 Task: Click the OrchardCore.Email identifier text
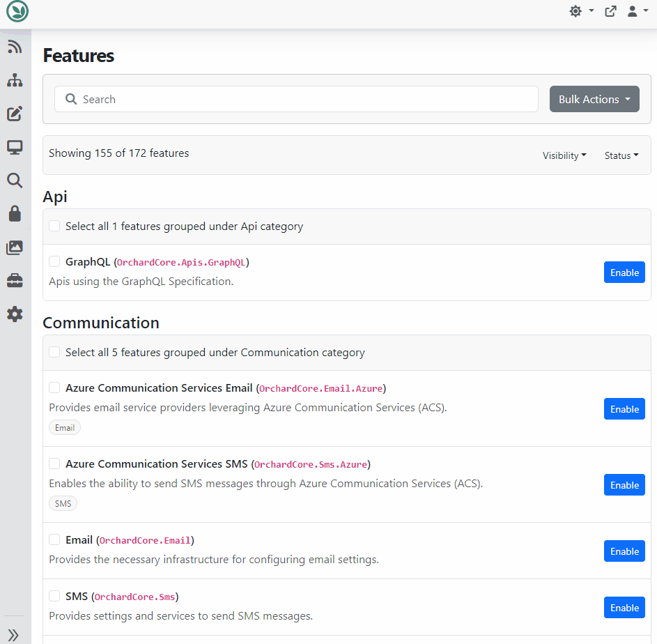pos(145,540)
